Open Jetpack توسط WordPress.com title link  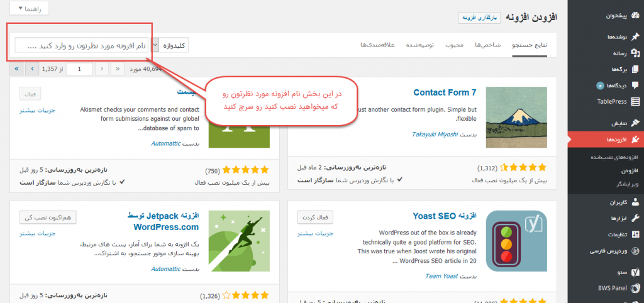[163, 221]
